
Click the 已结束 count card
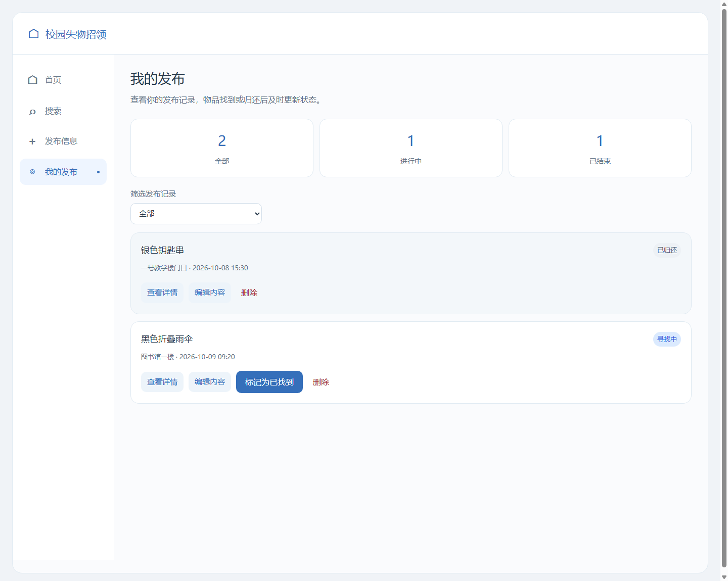pyautogui.click(x=600, y=148)
